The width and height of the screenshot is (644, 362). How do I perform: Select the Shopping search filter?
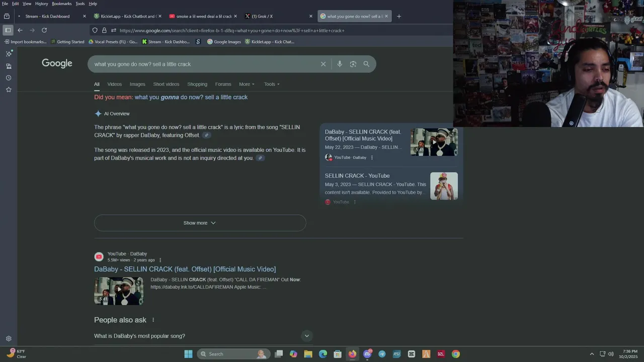click(197, 84)
